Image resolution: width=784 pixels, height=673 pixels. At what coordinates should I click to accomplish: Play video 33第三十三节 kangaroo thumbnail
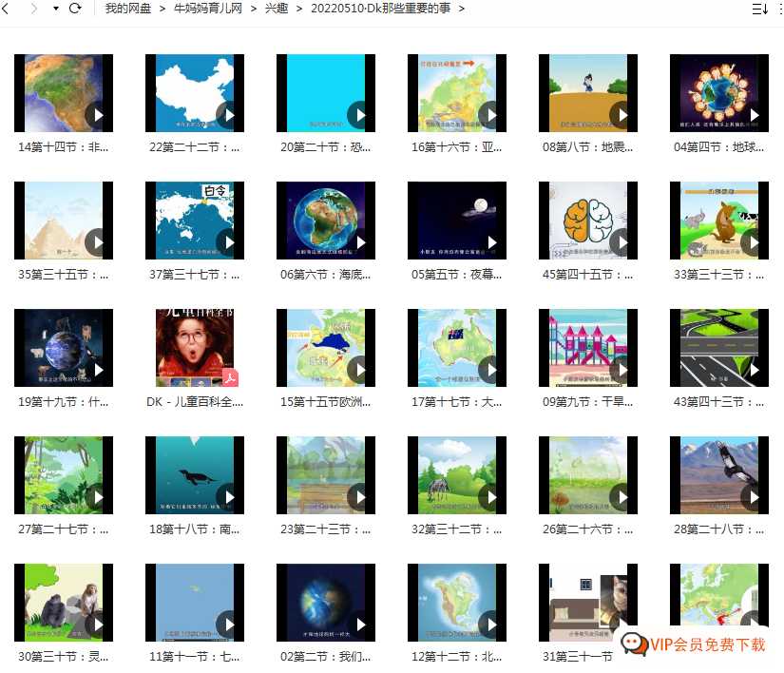719,221
